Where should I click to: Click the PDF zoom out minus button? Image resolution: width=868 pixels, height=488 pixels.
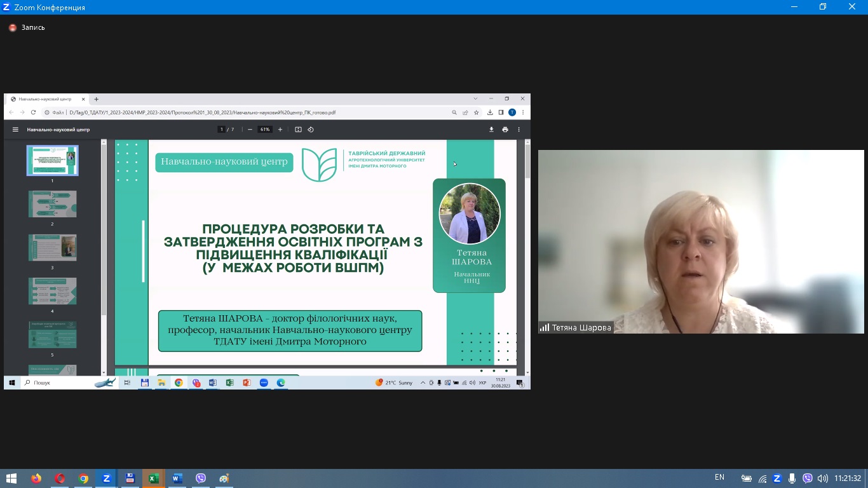click(250, 130)
